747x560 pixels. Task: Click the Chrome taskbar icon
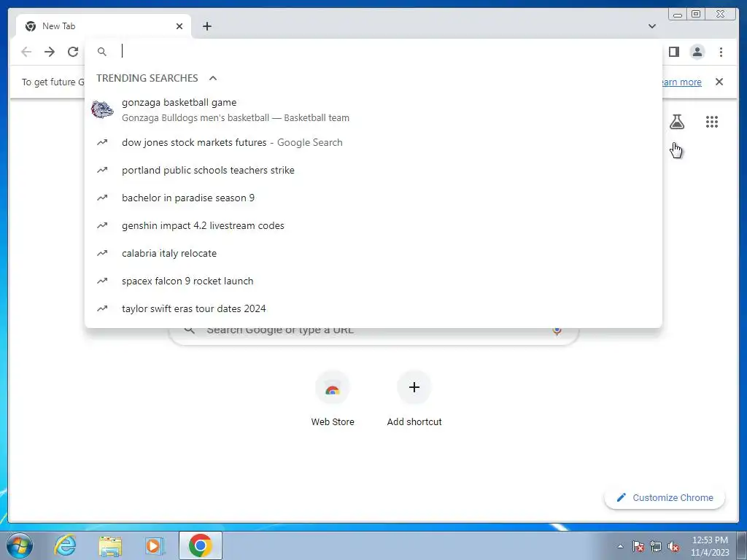click(x=200, y=545)
